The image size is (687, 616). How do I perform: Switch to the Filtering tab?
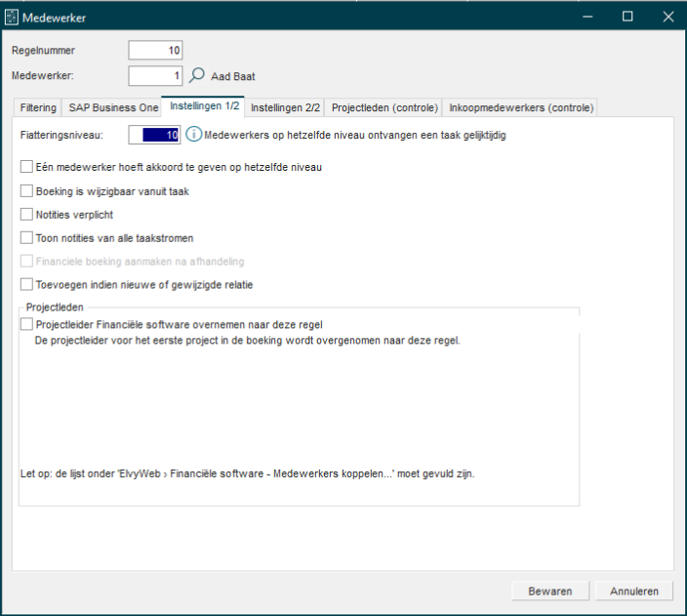[38, 107]
